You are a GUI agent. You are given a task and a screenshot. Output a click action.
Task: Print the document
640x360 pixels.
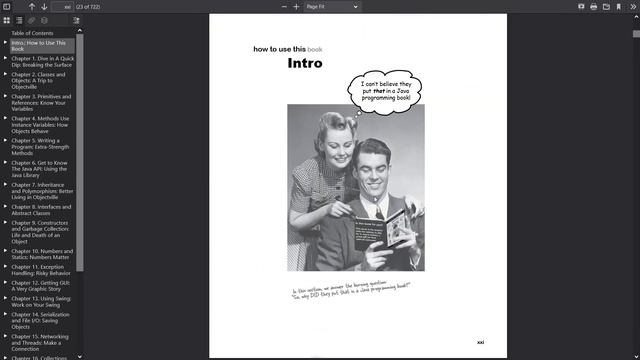(593, 7)
